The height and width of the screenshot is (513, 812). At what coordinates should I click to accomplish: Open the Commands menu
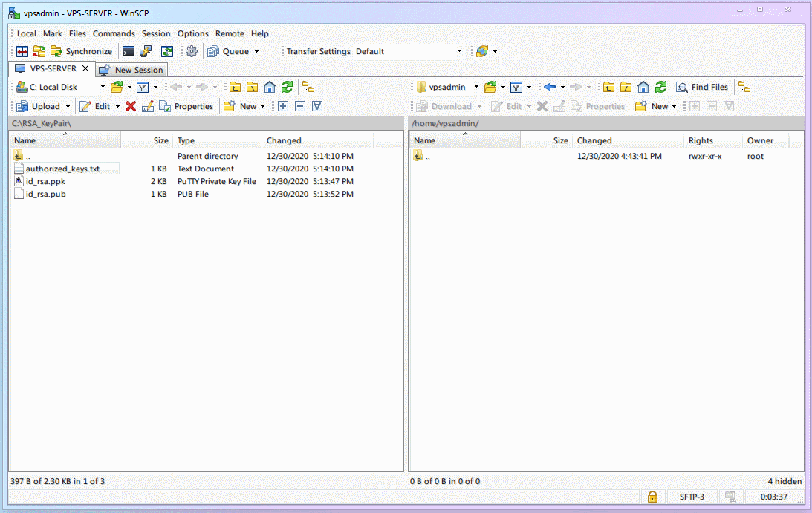114,33
